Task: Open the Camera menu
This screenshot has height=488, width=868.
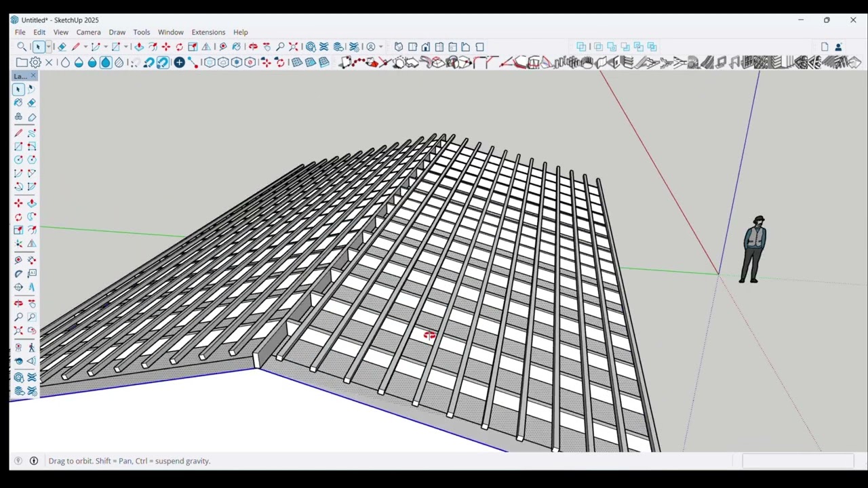Action: point(88,32)
